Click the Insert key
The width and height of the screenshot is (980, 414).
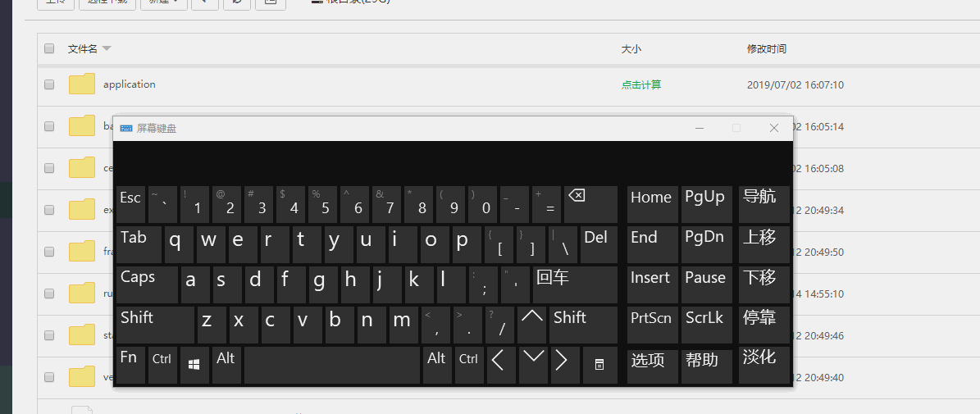point(653,284)
